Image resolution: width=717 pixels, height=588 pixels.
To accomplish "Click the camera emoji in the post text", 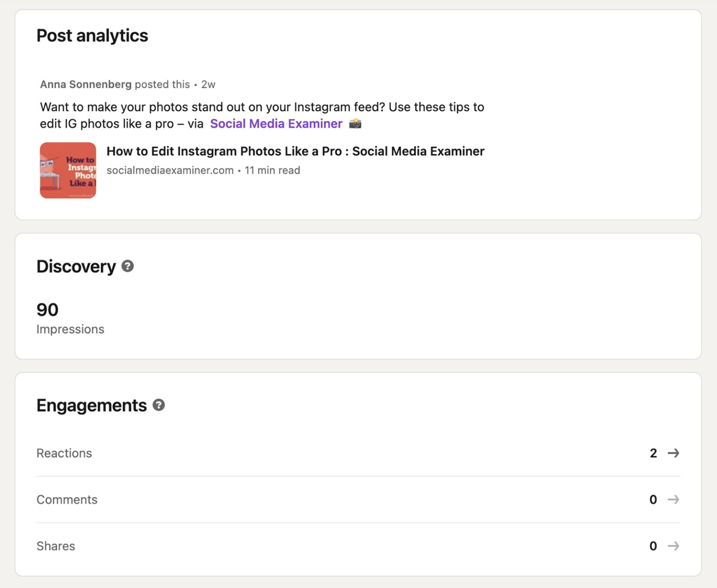I will click(355, 123).
